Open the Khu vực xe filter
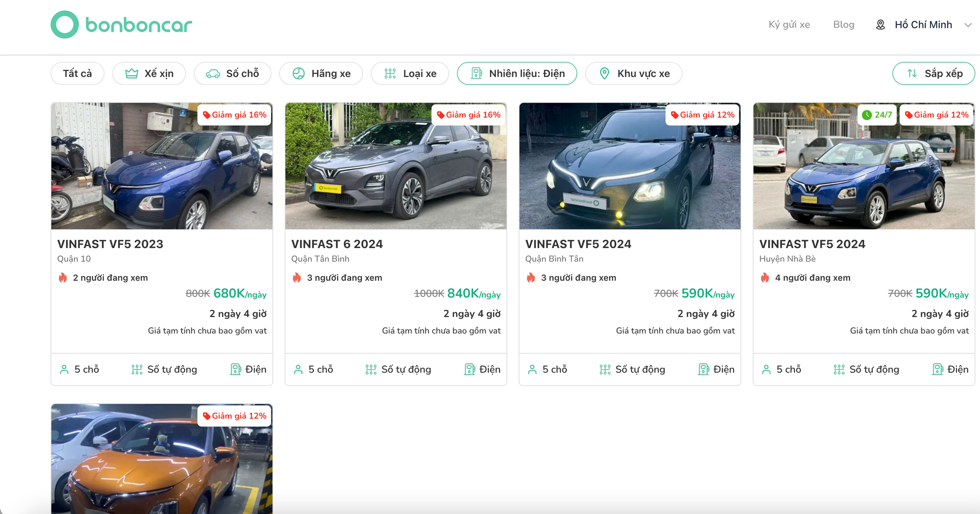This screenshot has height=514, width=980. [634, 74]
